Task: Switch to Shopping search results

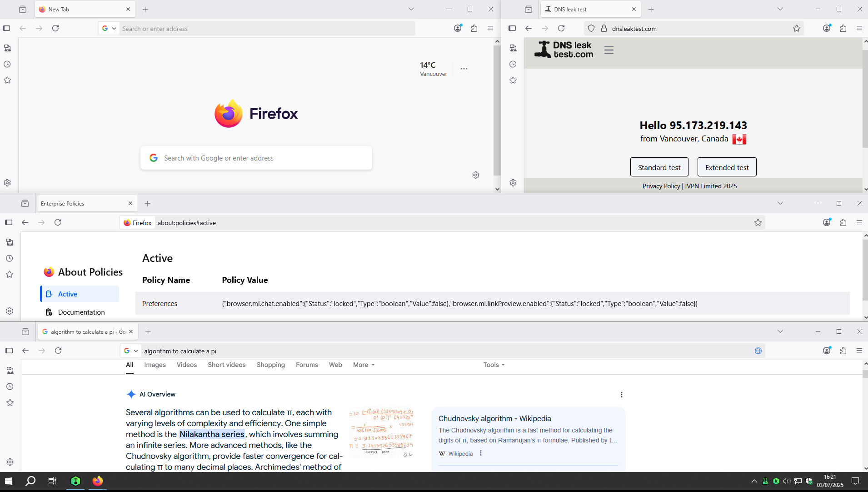Action: [x=271, y=365]
